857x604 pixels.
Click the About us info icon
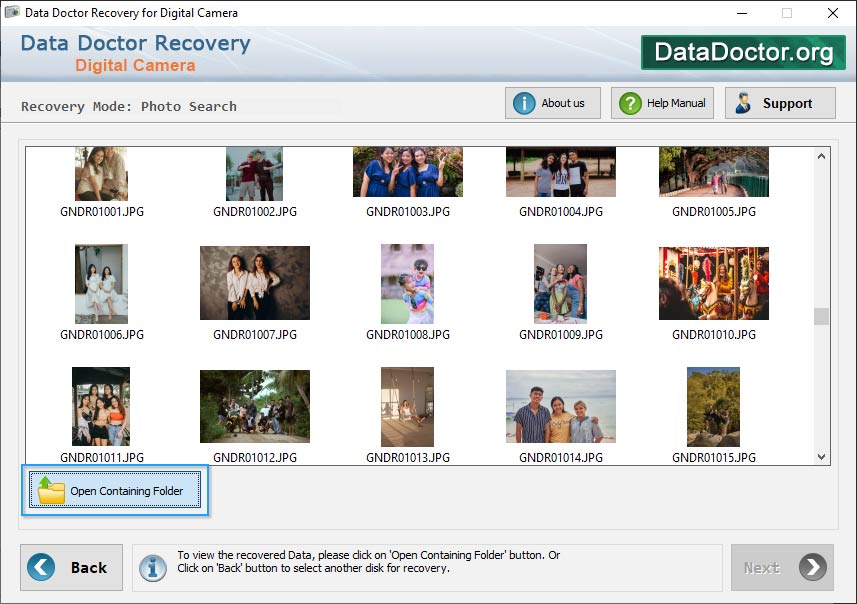pyautogui.click(x=524, y=103)
